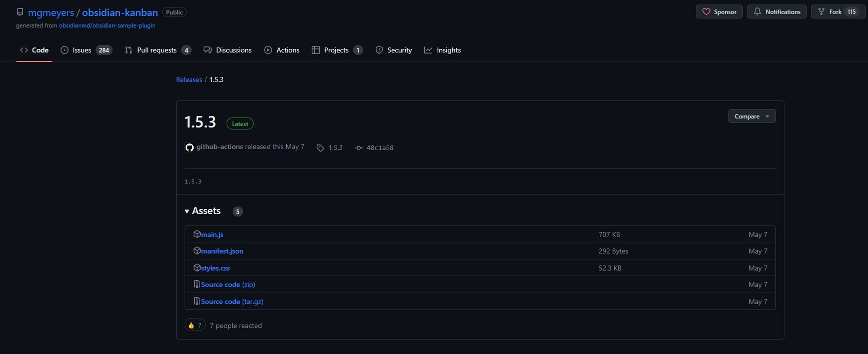Image resolution: width=868 pixels, height=354 pixels.
Task: Click the repository icon beside mgmeyers
Action: (20, 12)
